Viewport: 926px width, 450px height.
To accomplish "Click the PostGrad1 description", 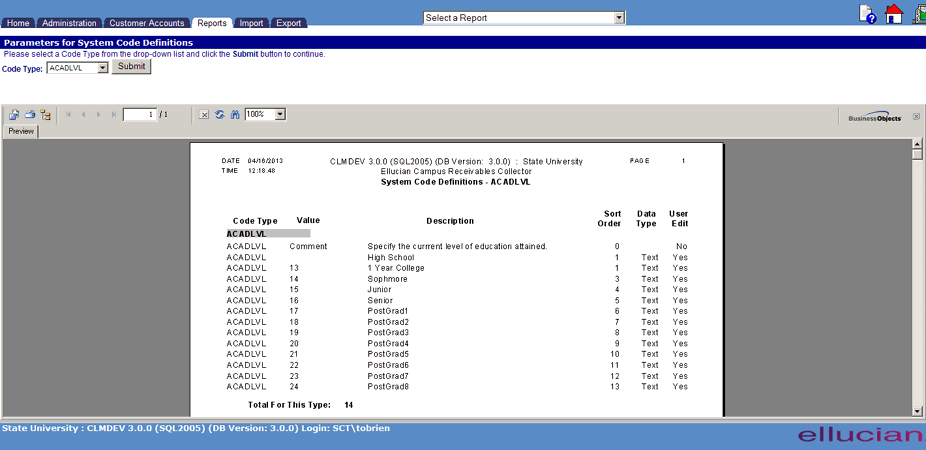I will point(388,311).
